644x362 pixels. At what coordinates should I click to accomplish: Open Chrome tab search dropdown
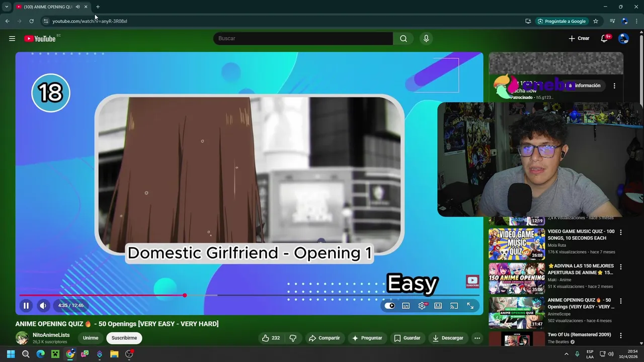coord(7,7)
